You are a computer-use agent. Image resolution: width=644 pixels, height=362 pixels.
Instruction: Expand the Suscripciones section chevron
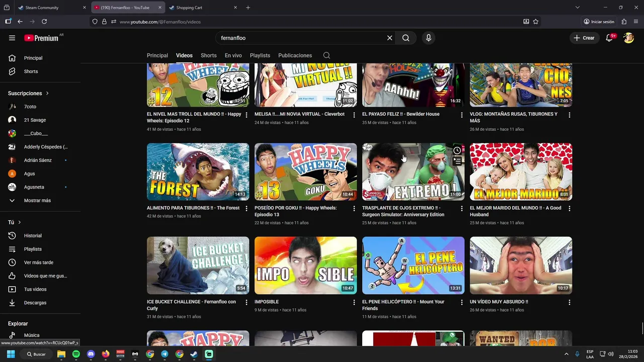(48, 94)
